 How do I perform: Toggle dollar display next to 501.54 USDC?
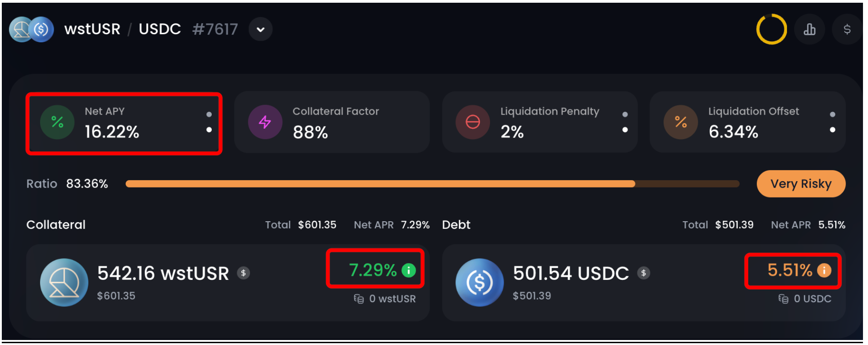click(643, 273)
